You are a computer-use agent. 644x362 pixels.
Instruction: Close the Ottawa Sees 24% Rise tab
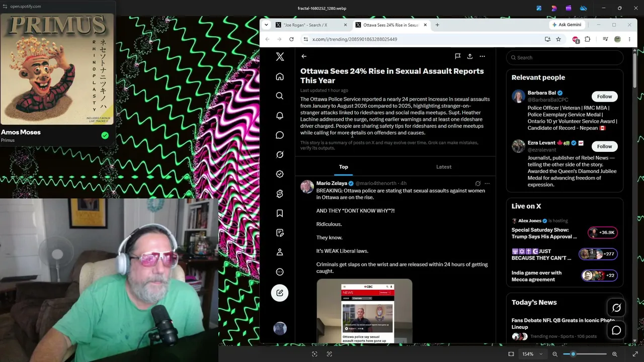click(425, 25)
